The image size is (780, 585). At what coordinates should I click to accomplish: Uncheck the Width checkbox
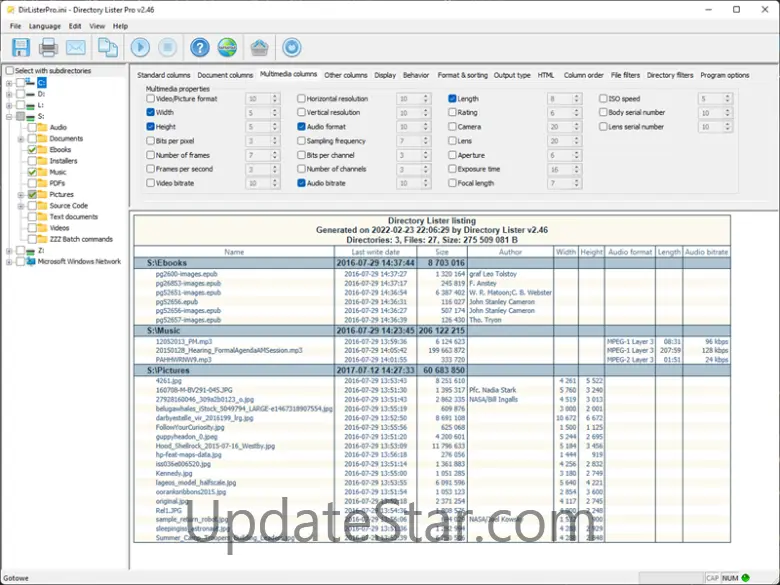tap(150, 112)
